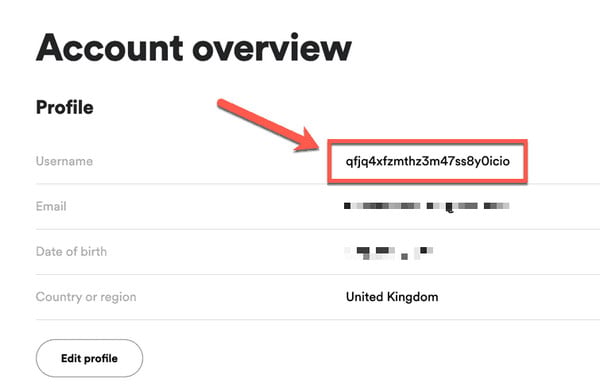Select the highlighted username string

427,162
